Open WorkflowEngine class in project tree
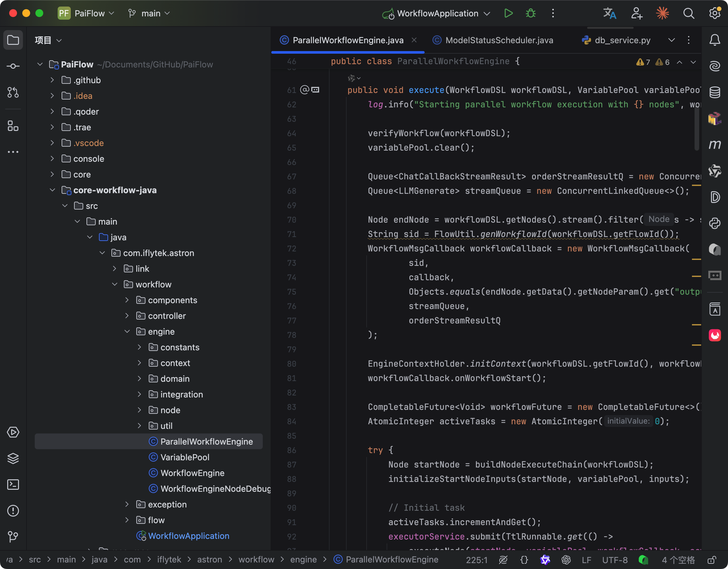 [192, 473]
